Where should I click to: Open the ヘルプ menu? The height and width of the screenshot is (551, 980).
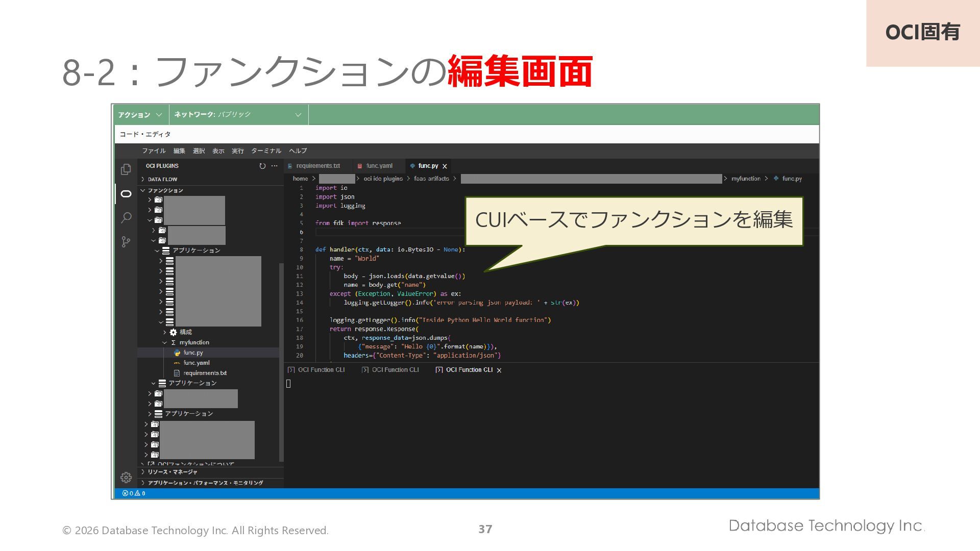pos(298,151)
